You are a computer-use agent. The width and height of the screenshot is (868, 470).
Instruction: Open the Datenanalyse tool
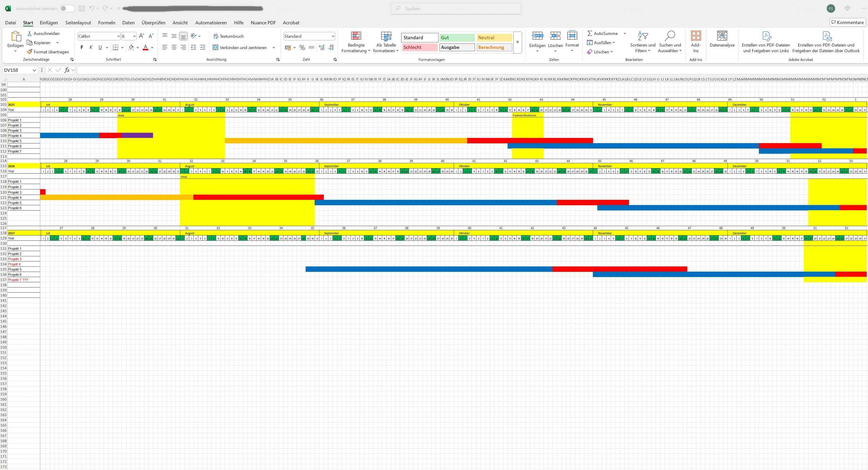[x=722, y=36]
